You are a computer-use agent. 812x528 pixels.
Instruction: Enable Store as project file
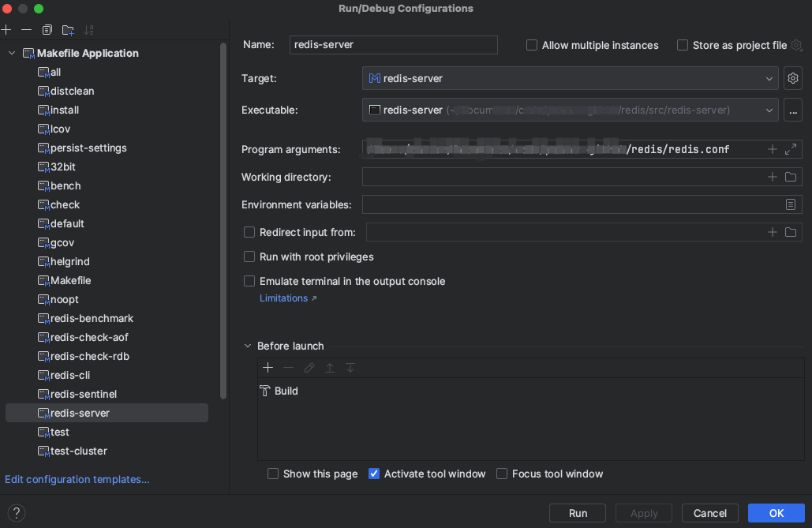pos(683,45)
